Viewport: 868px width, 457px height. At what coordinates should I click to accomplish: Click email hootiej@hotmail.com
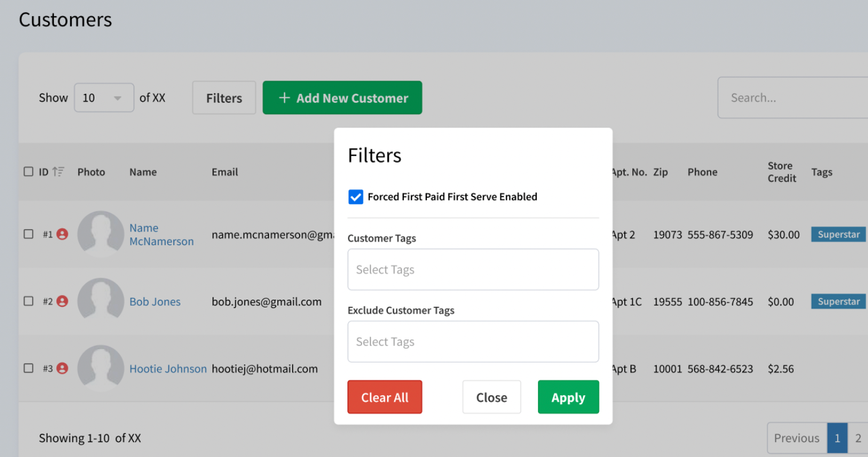coord(265,369)
